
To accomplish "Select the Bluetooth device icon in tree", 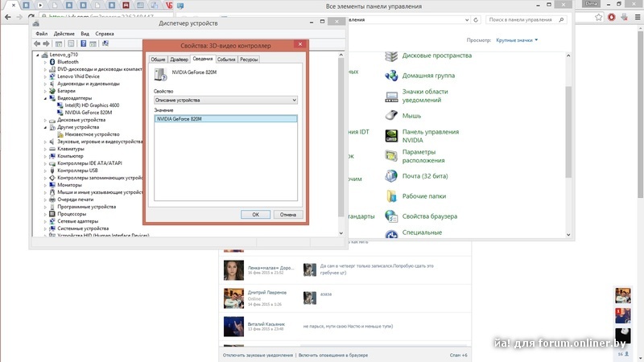I will pyautogui.click(x=52, y=62).
